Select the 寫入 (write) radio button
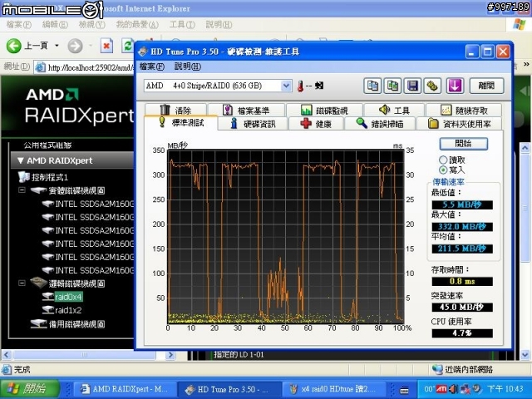This screenshot has width=532, height=399. tap(443, 170)
